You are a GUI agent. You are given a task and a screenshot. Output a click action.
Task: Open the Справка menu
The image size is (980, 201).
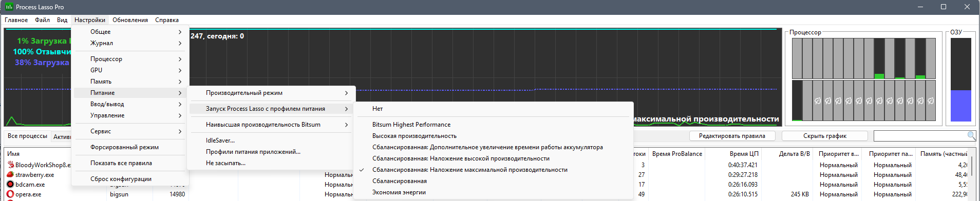pyautogui.click(x=167, y=20)
